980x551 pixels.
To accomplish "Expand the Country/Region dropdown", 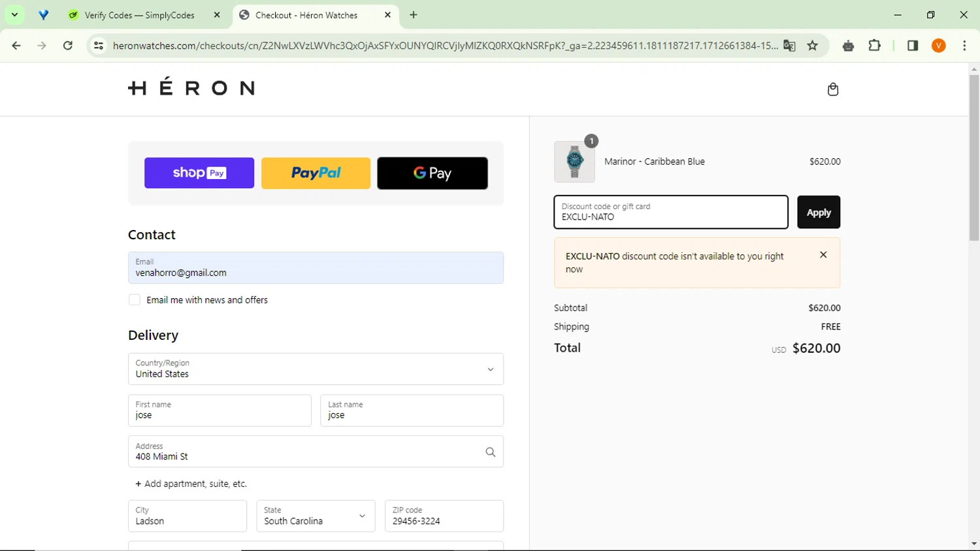I will tap(316, 369).
